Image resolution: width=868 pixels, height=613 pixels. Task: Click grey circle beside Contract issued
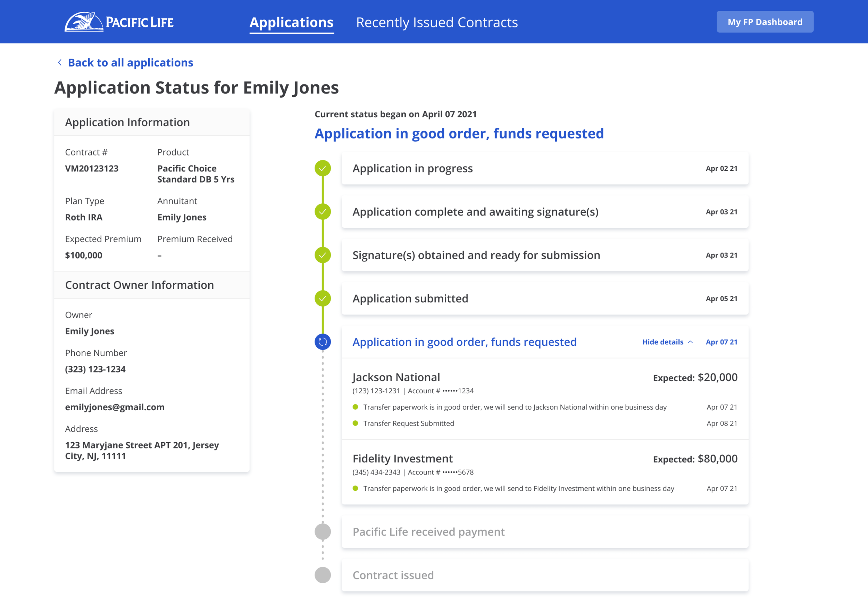(323, 575)
